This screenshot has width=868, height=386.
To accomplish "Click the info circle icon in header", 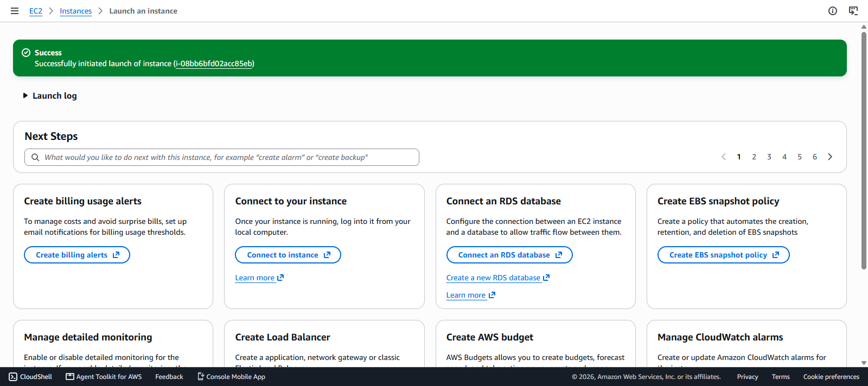I will (x=833, y=11).
